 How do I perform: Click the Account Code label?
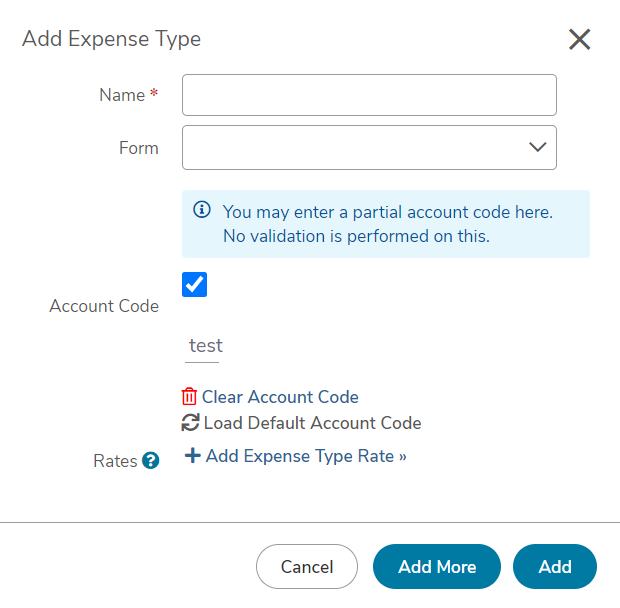pyautogui.click(x=104, y=306)
